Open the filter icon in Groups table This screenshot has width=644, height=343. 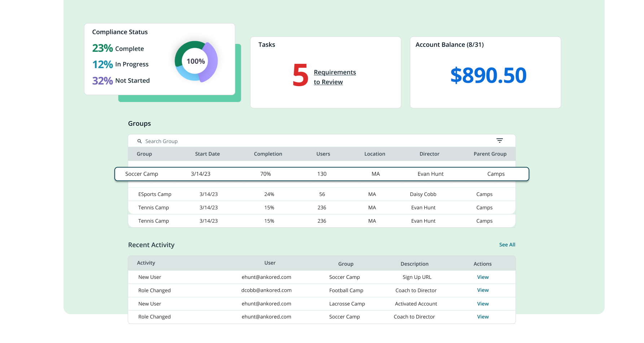pyautogui.click(x=499, y=141)
